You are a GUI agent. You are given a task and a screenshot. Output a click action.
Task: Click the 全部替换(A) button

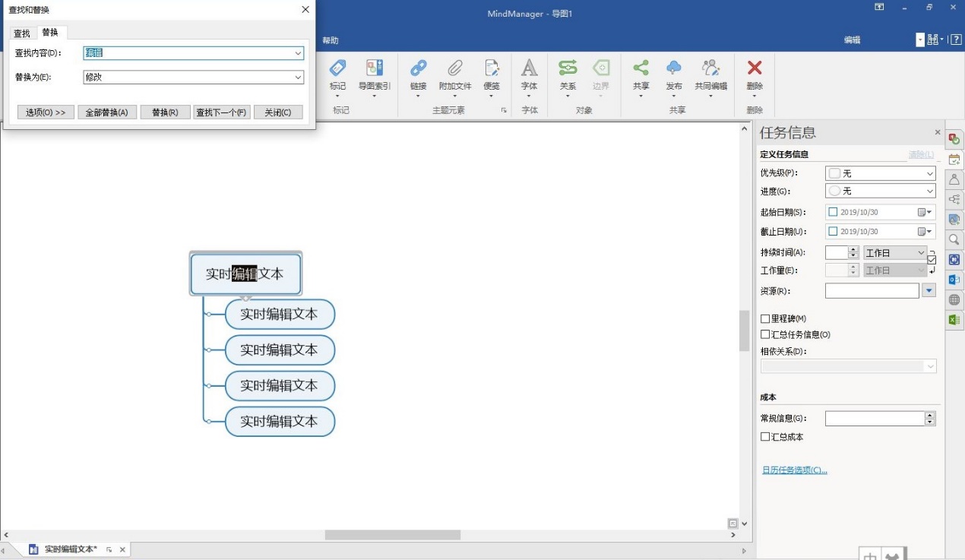pyautogui.click(x=106, y=111)
